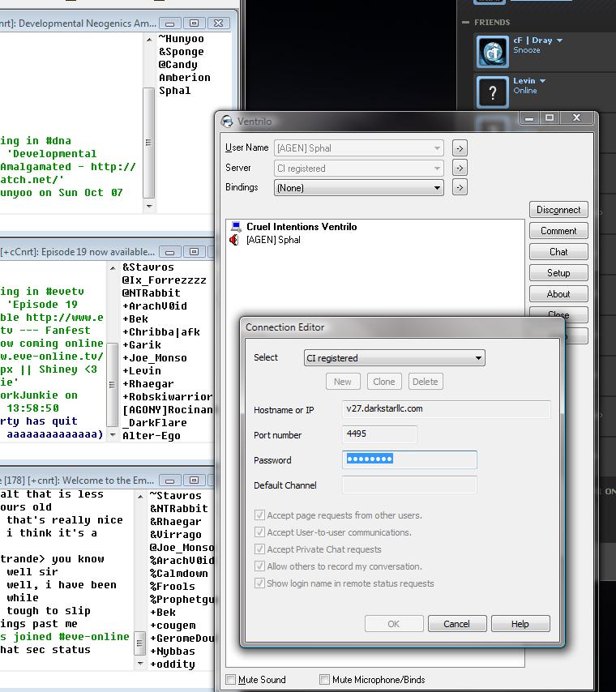Click the Password input field
Image resolution: width=616 pixels, height=692 pixels.
pos(409,459)
